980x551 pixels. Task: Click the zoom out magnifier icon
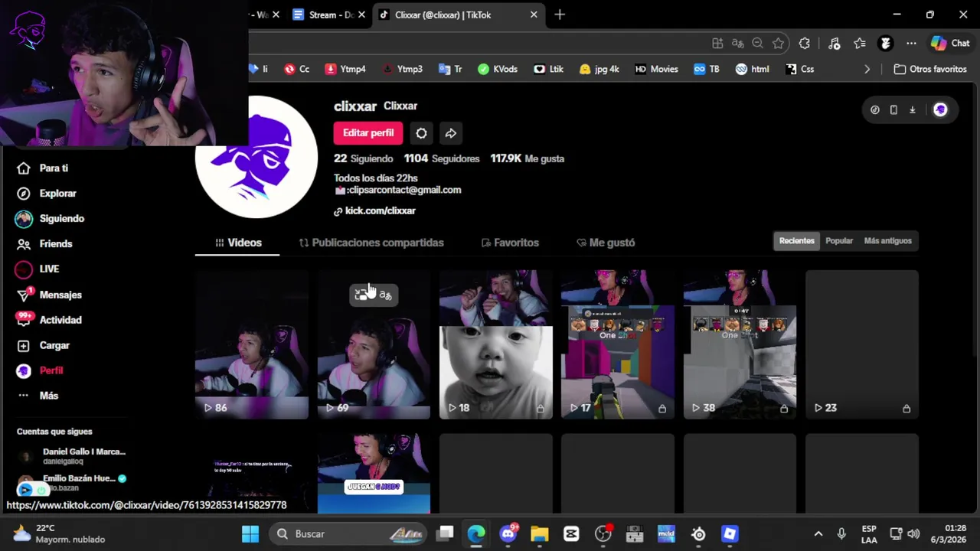point(757,44)
